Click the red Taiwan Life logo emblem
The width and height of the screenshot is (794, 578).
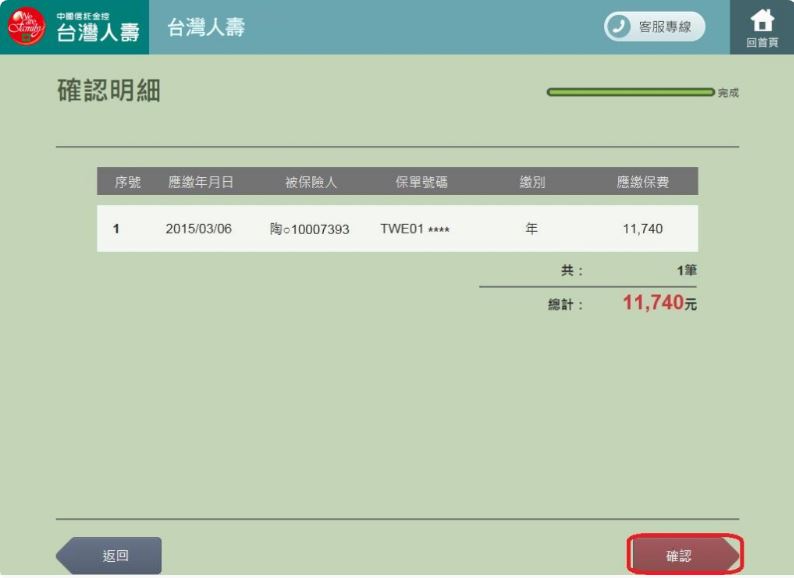[x=26, y=26]
